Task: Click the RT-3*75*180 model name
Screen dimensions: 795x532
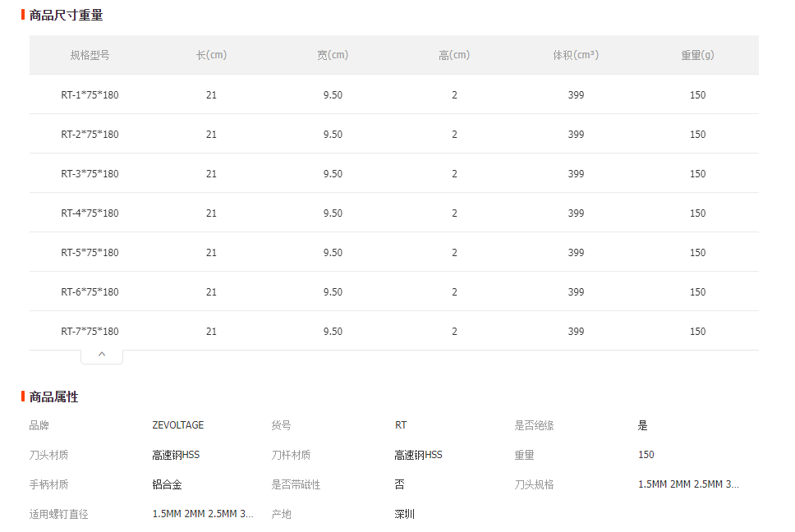Action: [x=90, y=174]
